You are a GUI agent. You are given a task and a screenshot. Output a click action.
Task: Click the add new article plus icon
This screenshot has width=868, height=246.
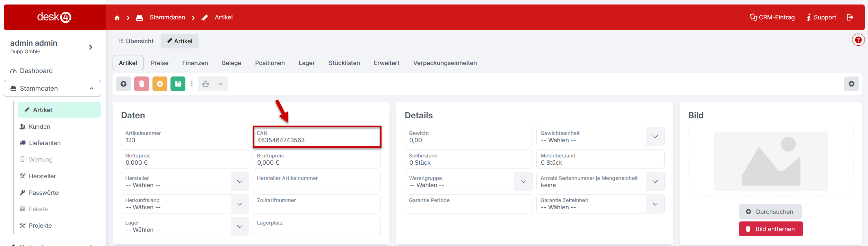[123, 84]
